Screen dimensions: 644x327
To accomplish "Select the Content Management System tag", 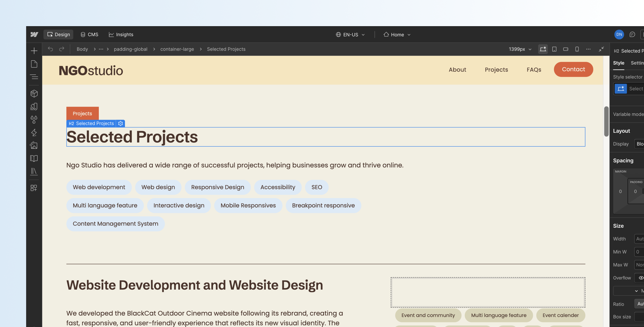I will (116, 224).
